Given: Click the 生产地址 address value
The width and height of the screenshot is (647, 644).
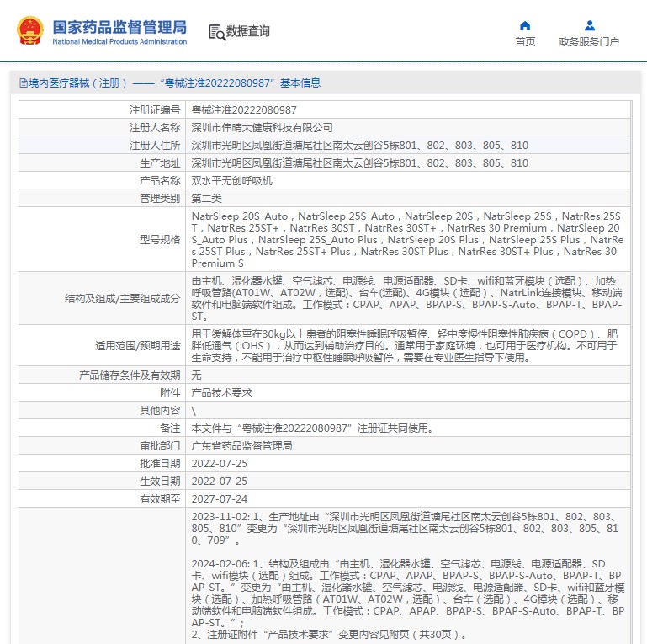Looking at the screenshot, I should [360, 163].
